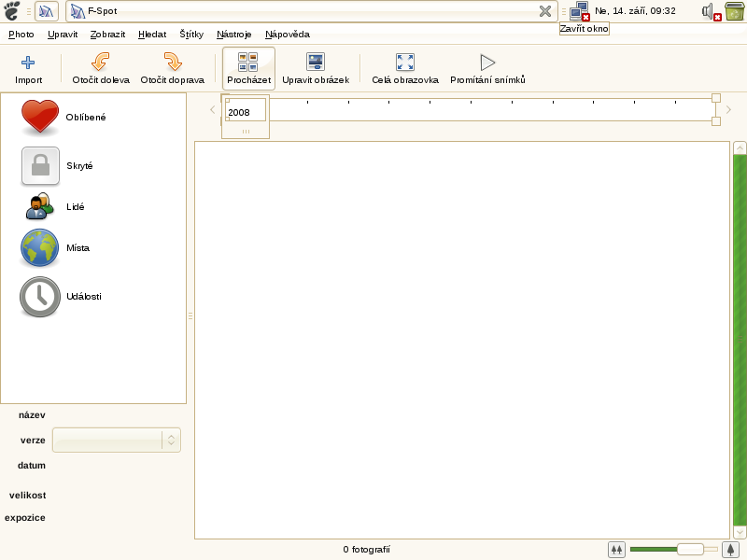Click the scrollbar down arrow
The height and width of the screenshot is (560, 747).
point(740,532)
